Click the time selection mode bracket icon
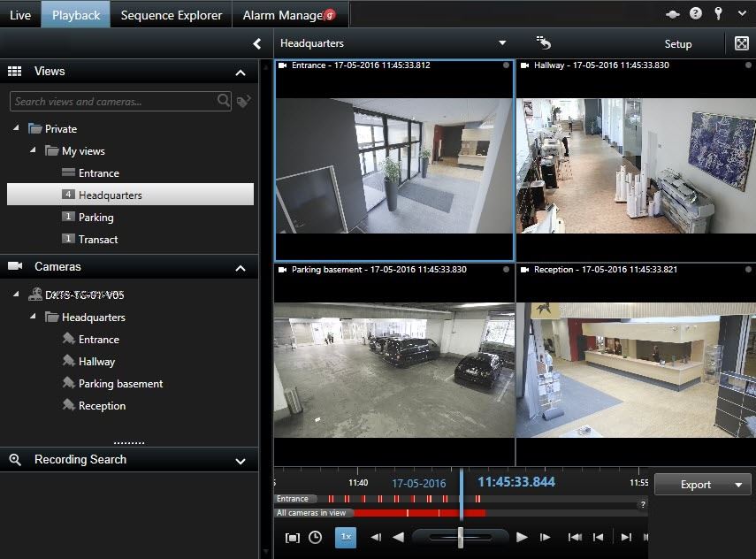This screenshot has width=756, height=559. point(293,537)
